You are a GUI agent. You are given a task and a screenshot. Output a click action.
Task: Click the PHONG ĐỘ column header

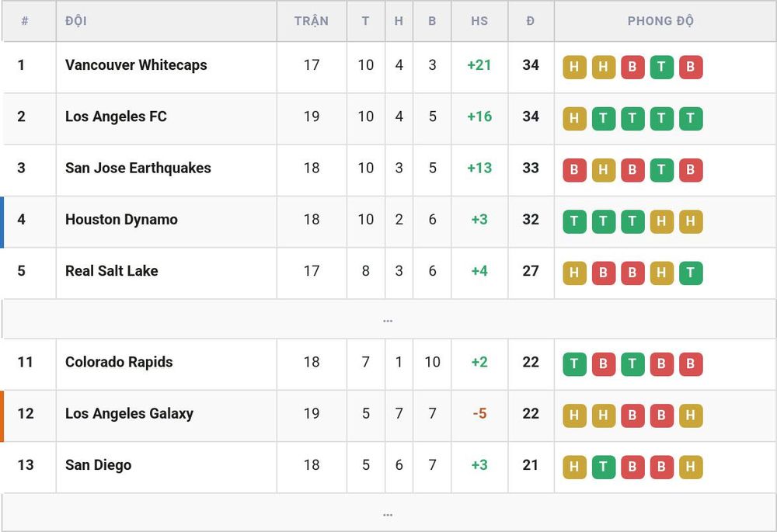[x=660, y=21]
